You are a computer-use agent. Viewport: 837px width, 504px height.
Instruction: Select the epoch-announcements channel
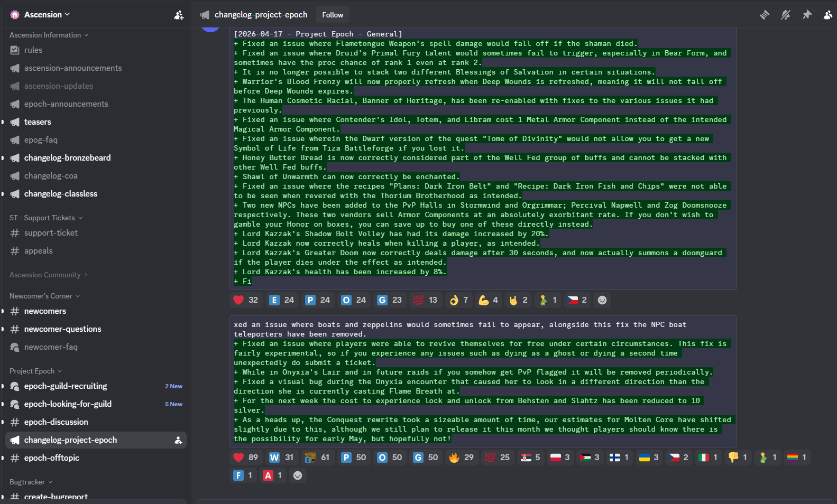tap(96, 104)
